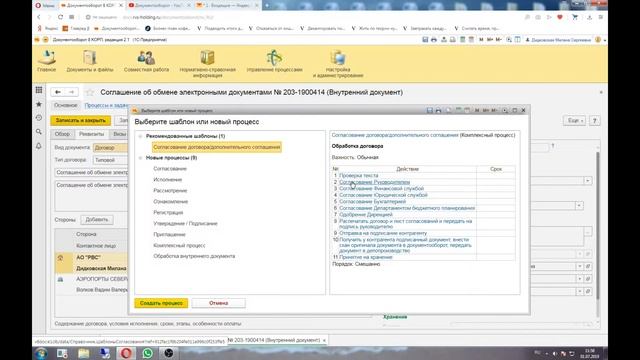Open user menu arrow beside the user name

coord(604,40)
